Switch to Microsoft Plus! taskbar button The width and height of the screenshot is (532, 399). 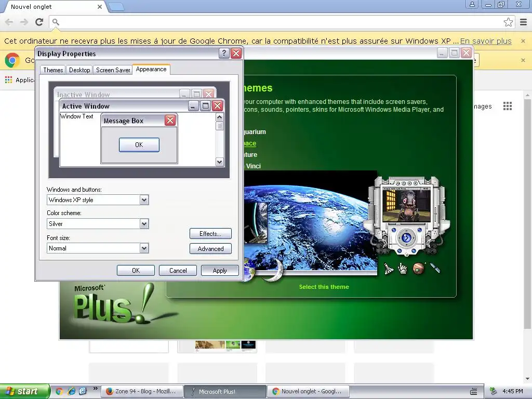(225, 392)
